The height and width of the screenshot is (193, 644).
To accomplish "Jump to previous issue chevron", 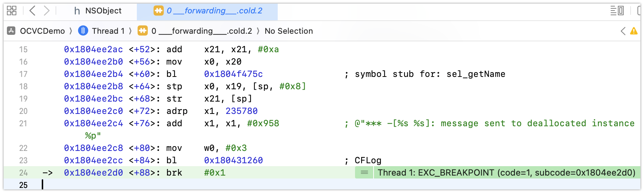I will (623, 31).
